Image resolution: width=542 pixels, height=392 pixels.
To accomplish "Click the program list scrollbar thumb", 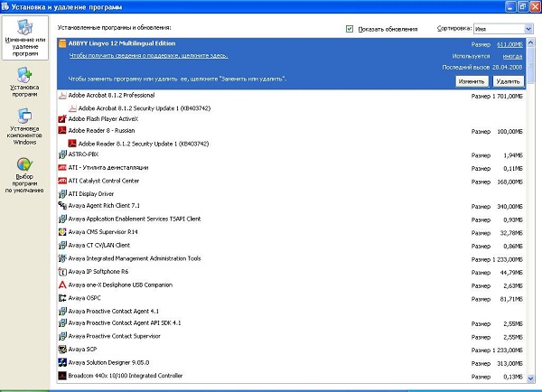I will pyautogui.click(x=531, y=65).
